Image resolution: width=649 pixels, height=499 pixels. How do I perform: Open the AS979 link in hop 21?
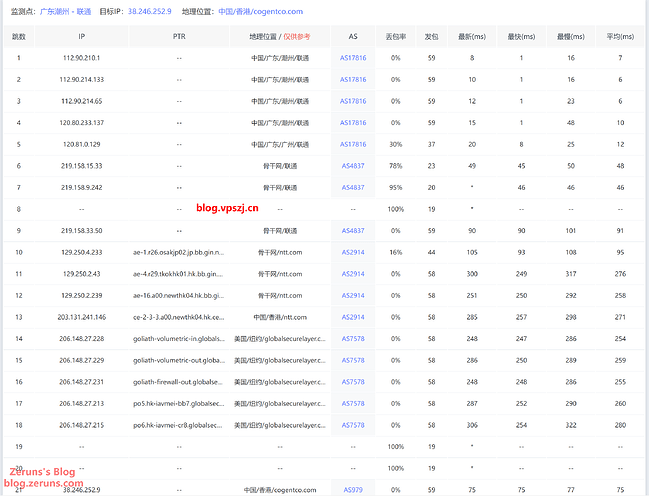coord(353,490)
